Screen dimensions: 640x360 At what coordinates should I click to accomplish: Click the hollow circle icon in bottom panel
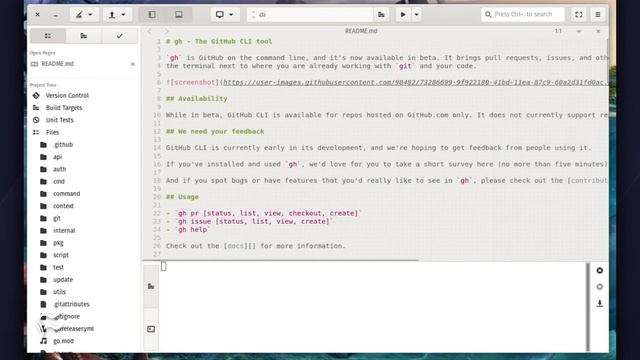[x=600, y=287]
